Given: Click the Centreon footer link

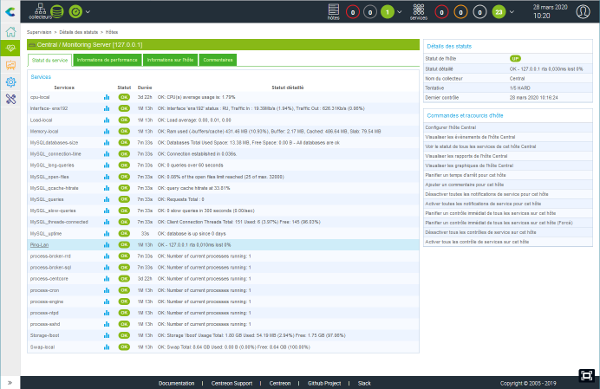Looking at the screenshot, I should 280,383.
